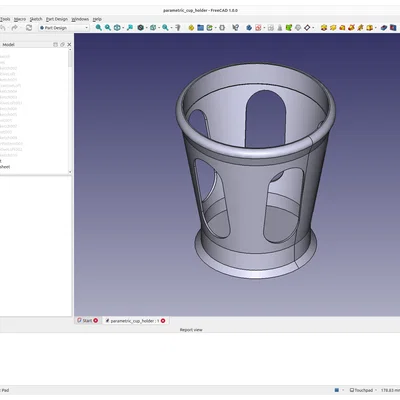Click the red Create Sketch icon
This screenshot has width=400, height=400.
point(258,28)
